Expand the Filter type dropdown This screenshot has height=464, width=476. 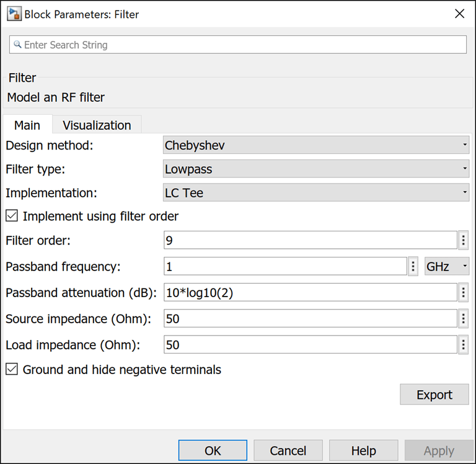316,169
